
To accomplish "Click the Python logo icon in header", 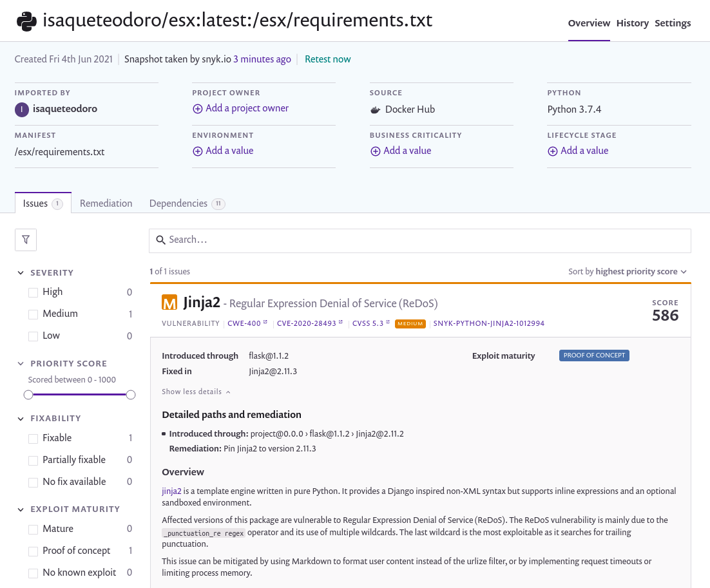I will tap(26, 21).
